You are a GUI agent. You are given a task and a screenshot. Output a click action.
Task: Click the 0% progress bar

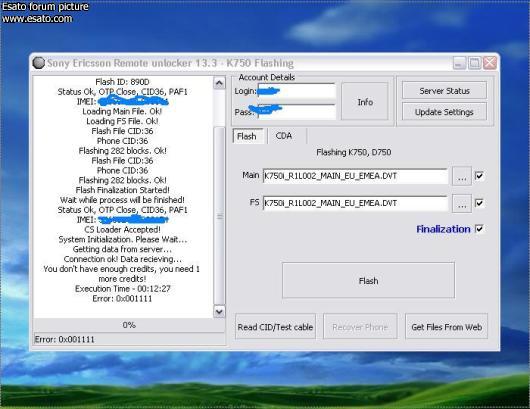[129, 325]
